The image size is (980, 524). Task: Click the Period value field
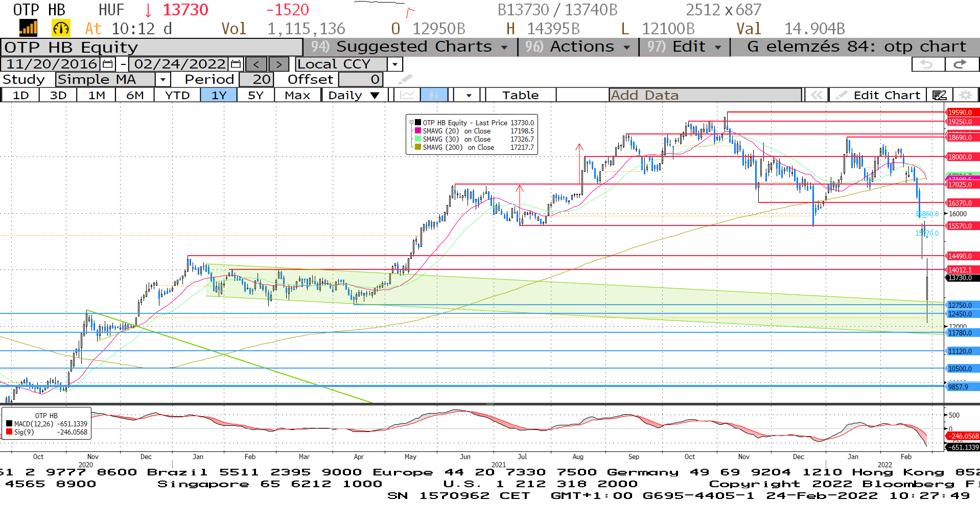(256, 79)
